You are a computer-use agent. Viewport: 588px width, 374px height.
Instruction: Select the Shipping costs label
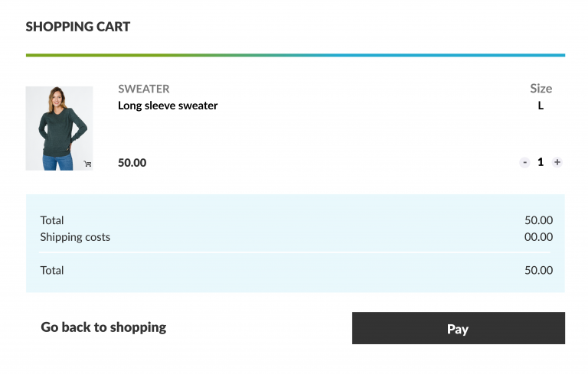pyautogui.click(x=75, y=237)
